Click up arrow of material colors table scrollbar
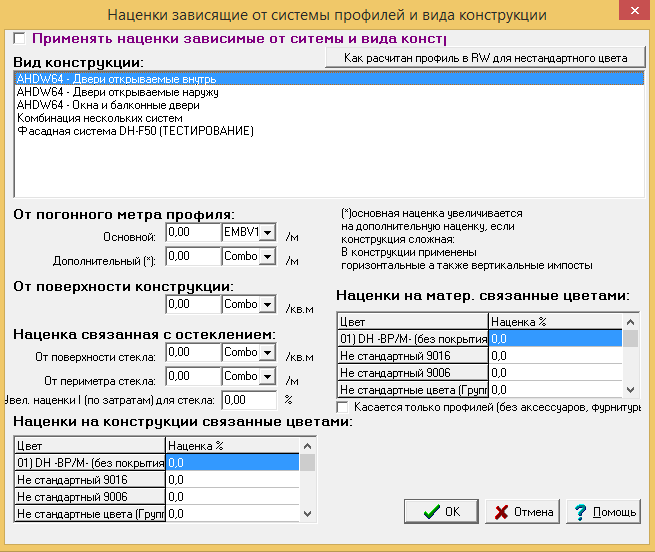The image size is (655, 552). 631,322
